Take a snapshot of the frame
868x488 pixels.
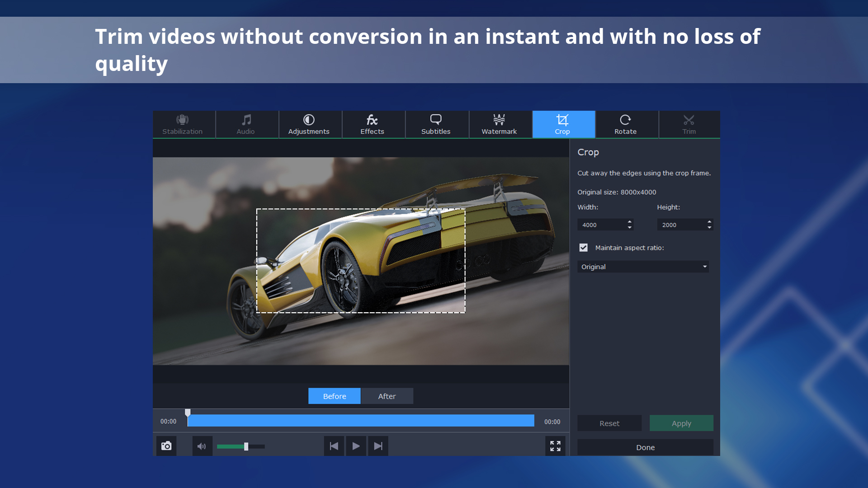tap(166, 446)
